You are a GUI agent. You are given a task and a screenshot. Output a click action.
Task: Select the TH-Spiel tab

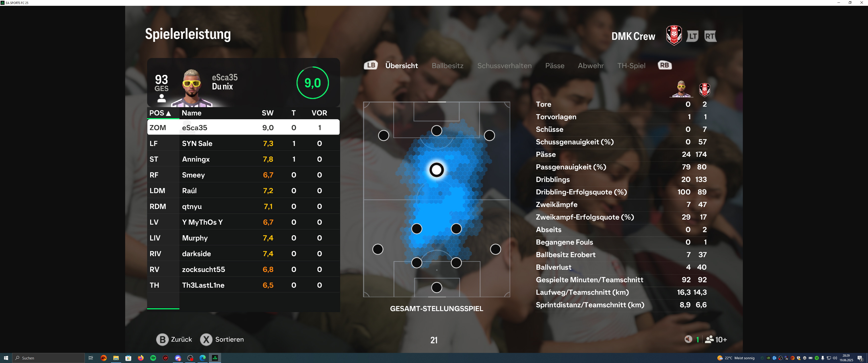631,66
